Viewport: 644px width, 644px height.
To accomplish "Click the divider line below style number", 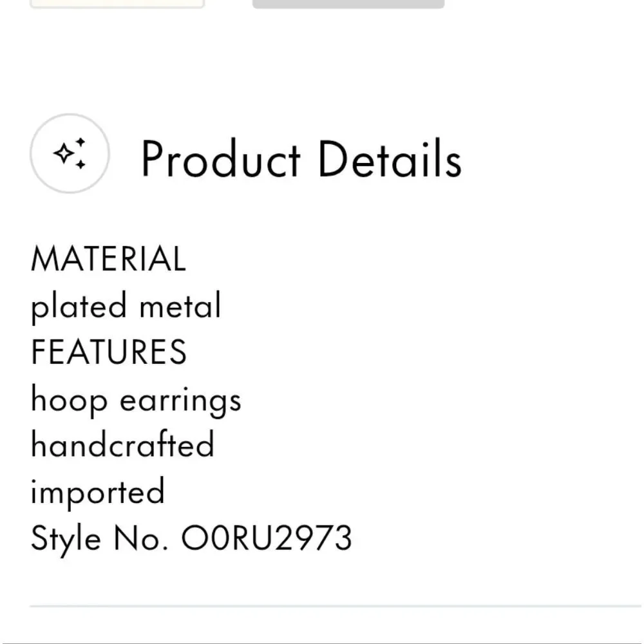I will click(336, 606).
